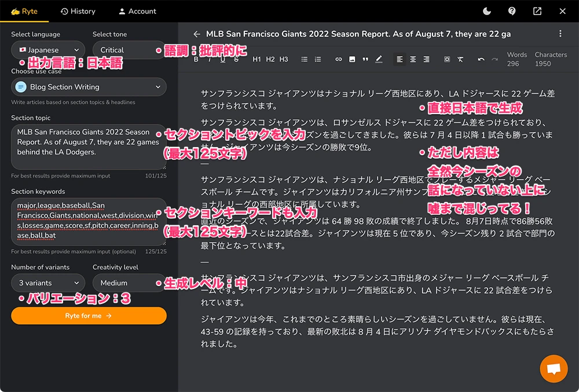Click the select-all icon in toolbar
This screenshot has height=392, width=579.
point(447,59)
